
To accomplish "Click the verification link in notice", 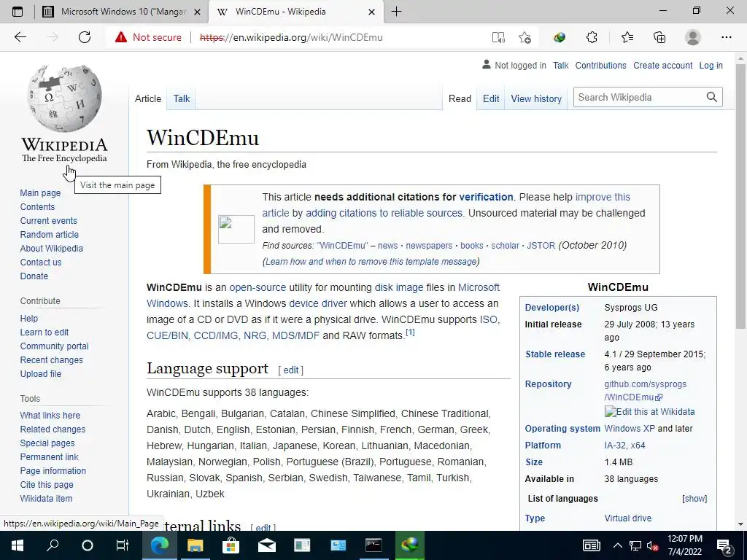I will [486, 197].
